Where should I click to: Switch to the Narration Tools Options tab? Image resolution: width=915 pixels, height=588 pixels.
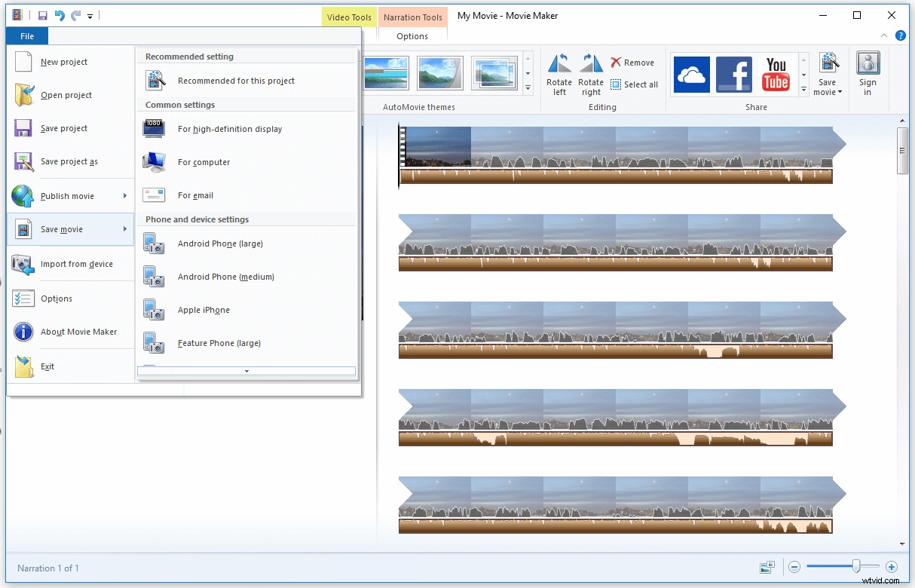(412, 35)
